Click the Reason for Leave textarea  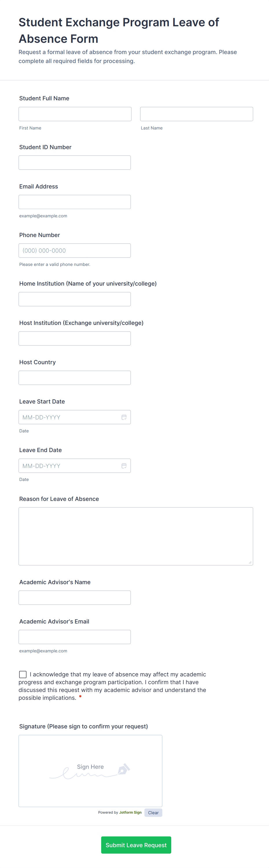pyautogui.click(x=135, y=536)
